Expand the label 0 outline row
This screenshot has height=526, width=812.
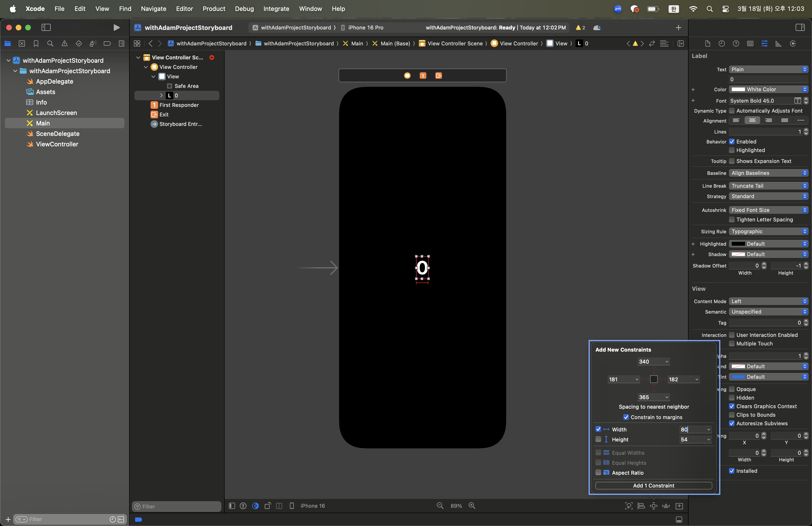pos(161,96)
